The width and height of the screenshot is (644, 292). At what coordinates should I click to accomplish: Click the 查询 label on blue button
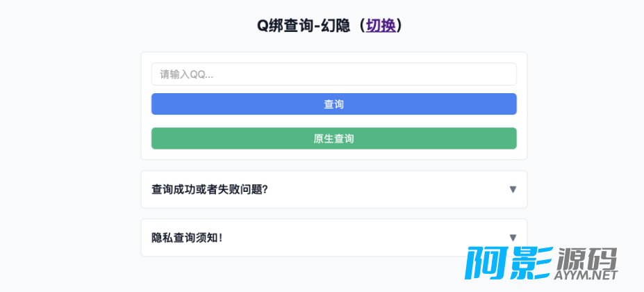334,104
